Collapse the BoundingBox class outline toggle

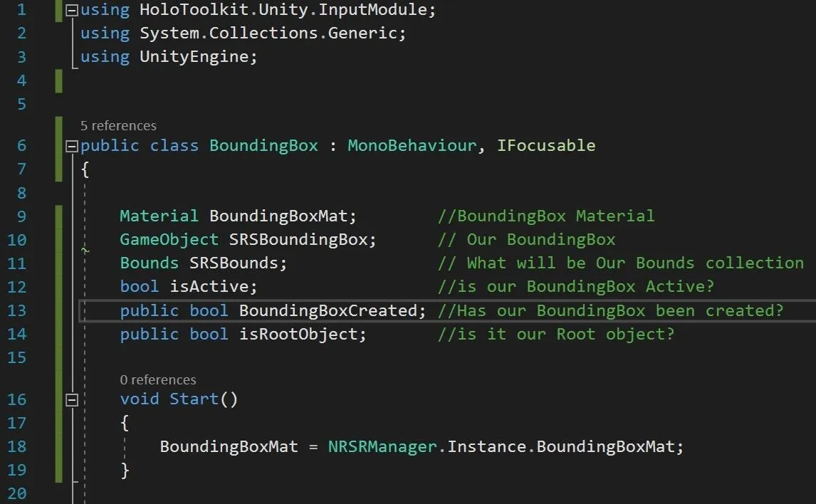coord(72,146)
